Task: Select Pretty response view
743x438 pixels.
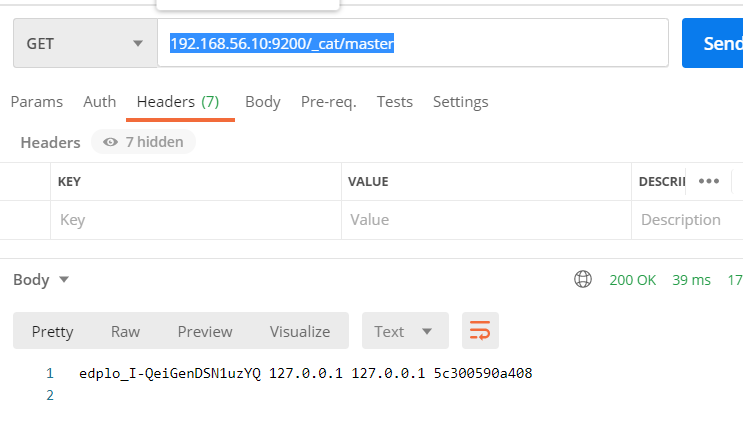Action: click(53, 331)
